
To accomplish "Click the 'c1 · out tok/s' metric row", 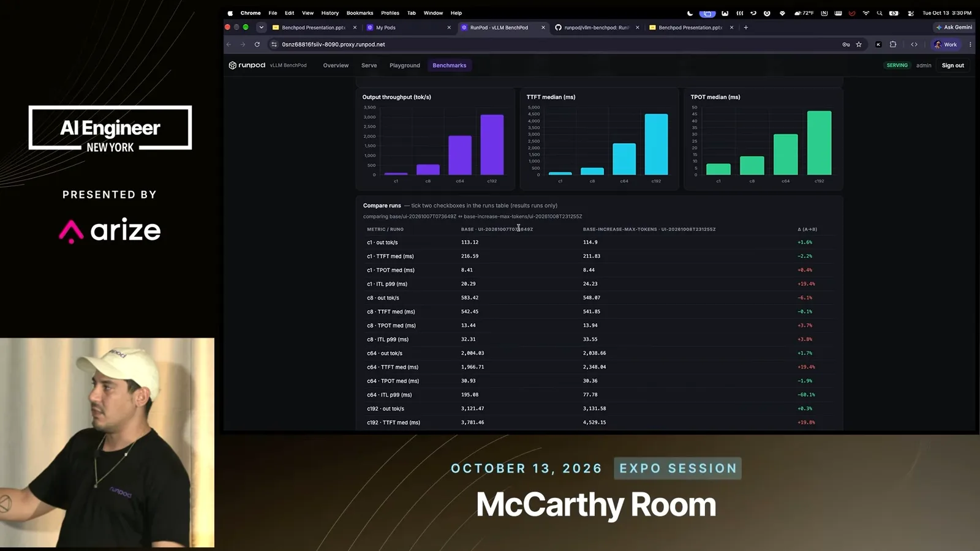I will pyautogui.click(x=599, y=242).
